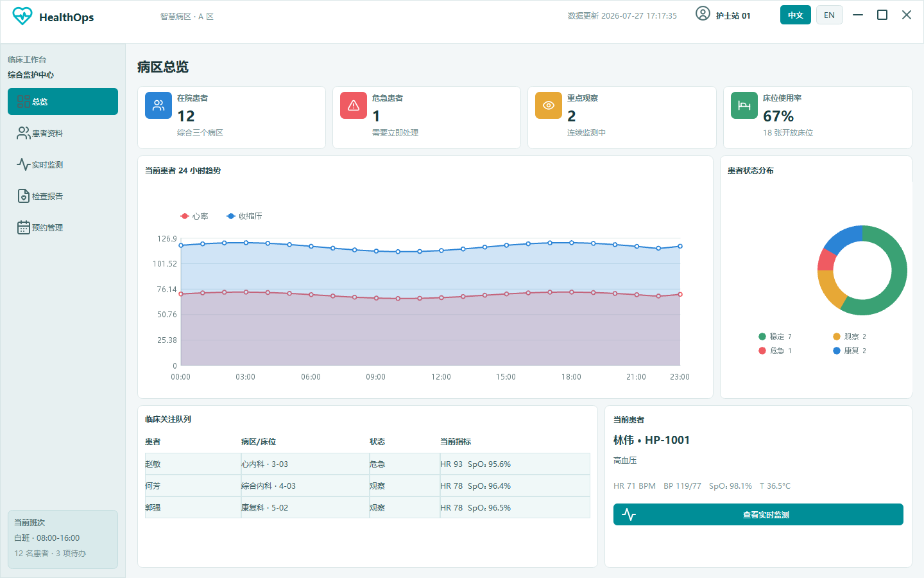Viewport: 924px width, 578px height.
Task: Click the 收缩压 data point at 23:00
Action: pos(680,246)
